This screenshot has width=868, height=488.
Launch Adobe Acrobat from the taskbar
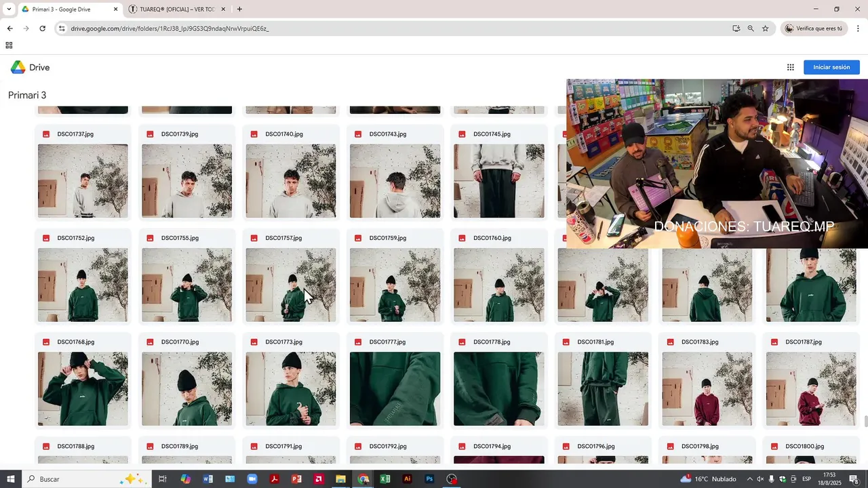click(x=275, y=479)
